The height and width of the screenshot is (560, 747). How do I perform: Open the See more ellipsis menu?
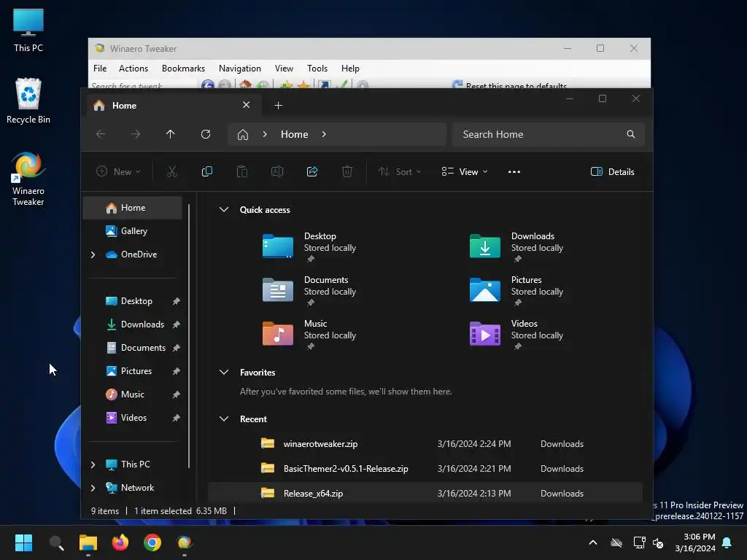pos(514,172)
